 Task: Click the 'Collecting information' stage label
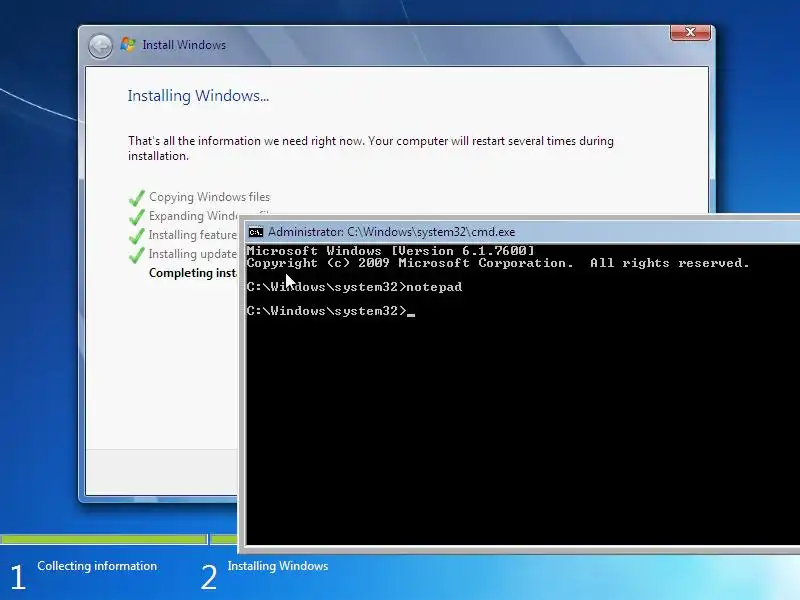point(97,566)
